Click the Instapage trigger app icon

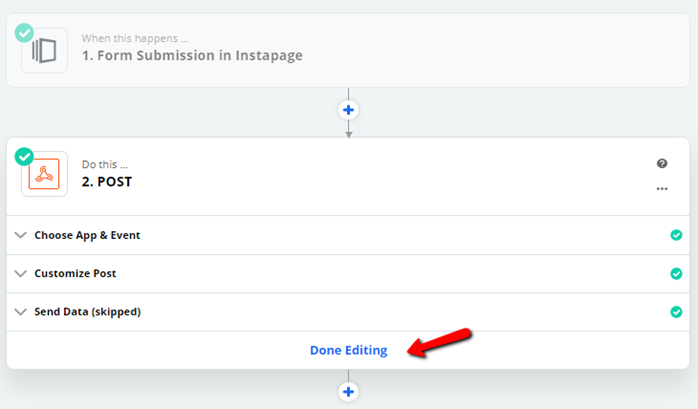click(45, 51)
